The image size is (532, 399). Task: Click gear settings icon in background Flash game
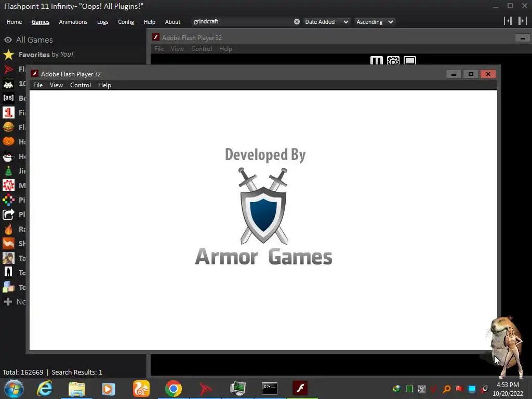pyautogui.click(x=393, y=60)
